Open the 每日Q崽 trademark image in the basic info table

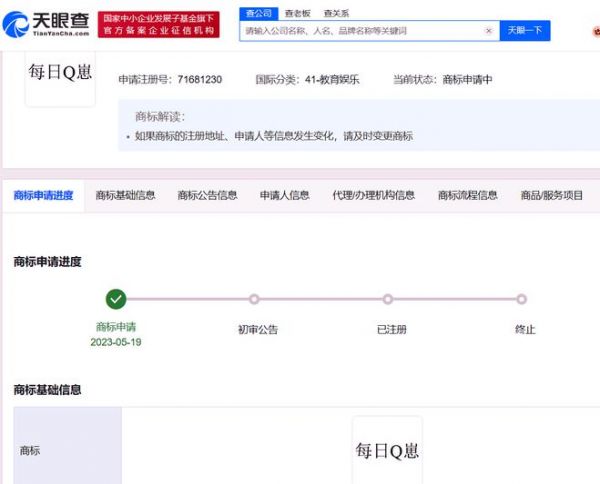tap(387, 451)
